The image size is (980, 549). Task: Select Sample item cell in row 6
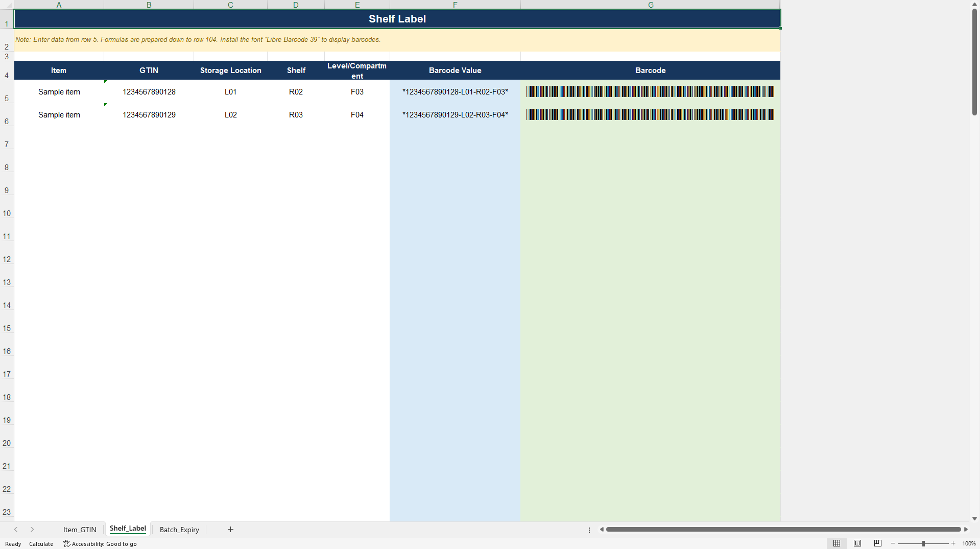pyautogui.click(x=59, y=115)
